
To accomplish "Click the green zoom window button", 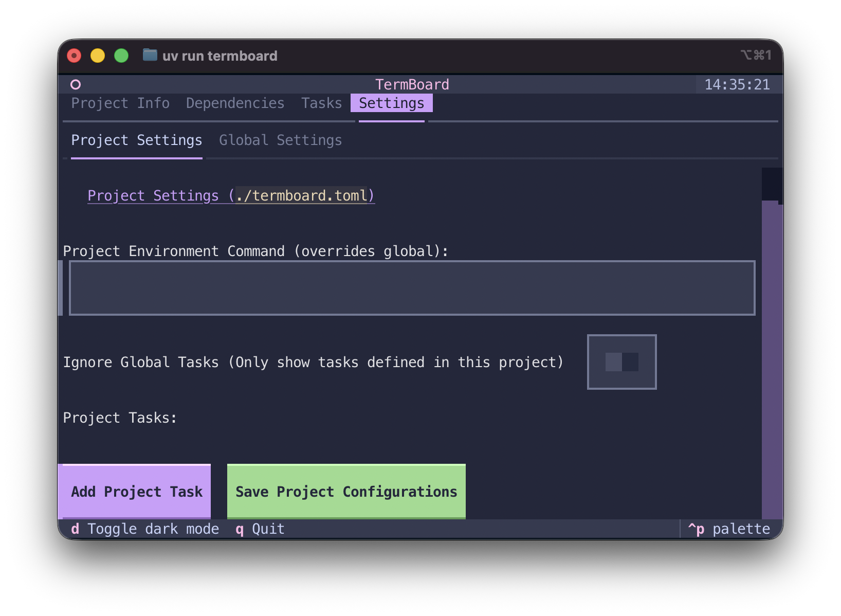I will click(x=121, y=55).
